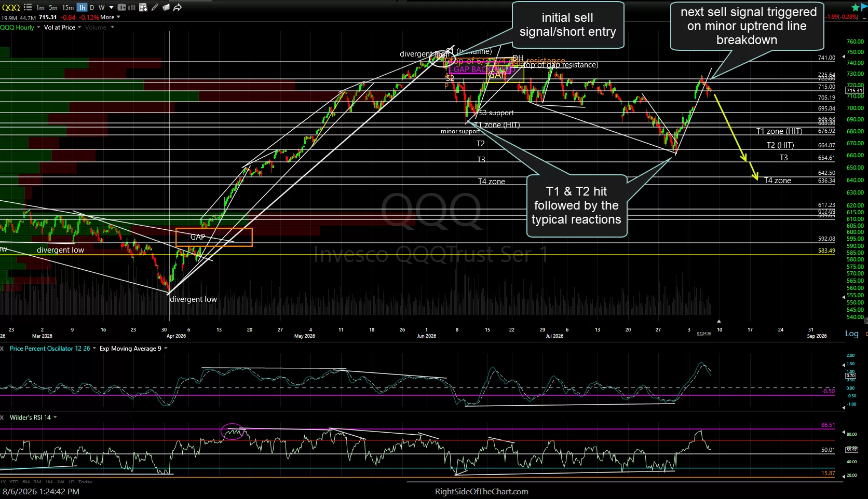Click the 'minor support' label
Image resolution: width=868 pixels, height=499 pixels.
(460, 131)
